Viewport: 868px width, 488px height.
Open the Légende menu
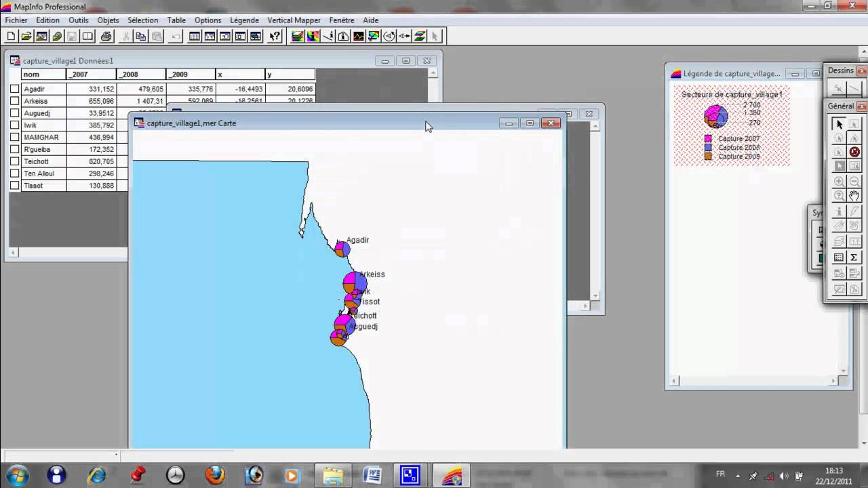(244, 20)
